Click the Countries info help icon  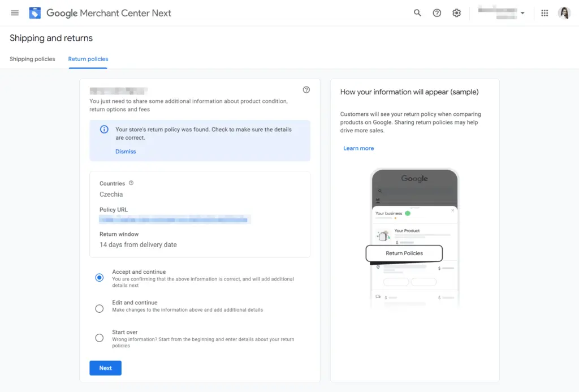click(131, 183)
